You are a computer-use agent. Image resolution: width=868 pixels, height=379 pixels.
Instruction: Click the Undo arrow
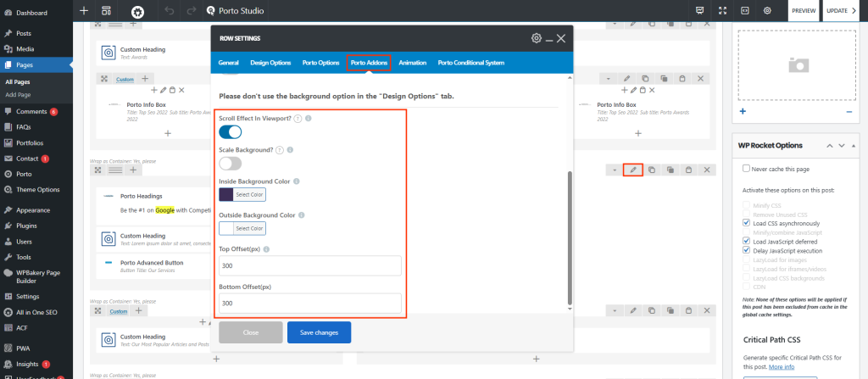(x=170, y=10)
